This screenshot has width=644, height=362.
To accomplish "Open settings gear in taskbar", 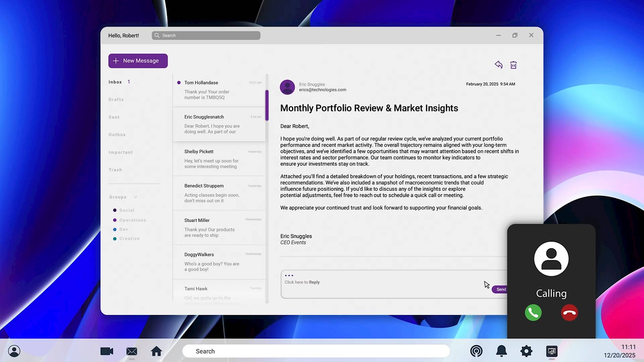I will point(526,351).
